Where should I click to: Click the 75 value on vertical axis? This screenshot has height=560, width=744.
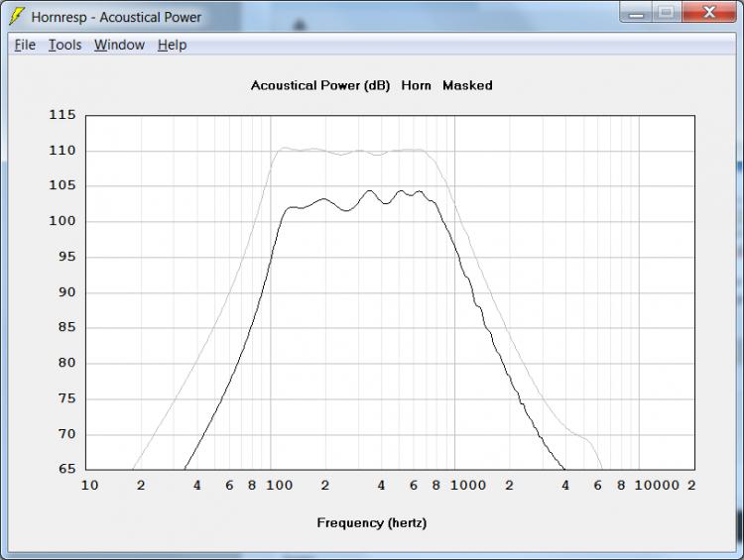pyautogui.click(x=66, y=398)
